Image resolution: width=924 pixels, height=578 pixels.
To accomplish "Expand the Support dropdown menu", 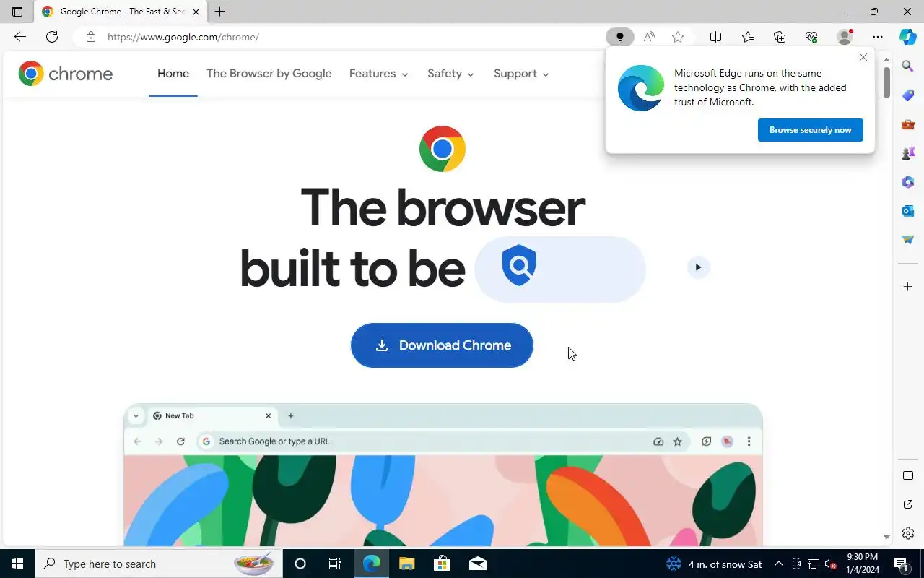I will 521,74.
